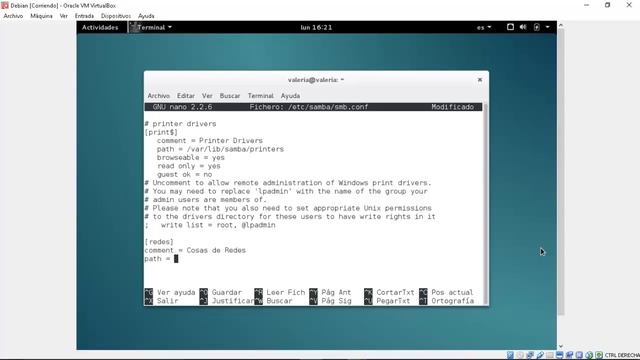
Task: Click the VirtualBox app icon in title bar
Action: (x=4, y=5)
